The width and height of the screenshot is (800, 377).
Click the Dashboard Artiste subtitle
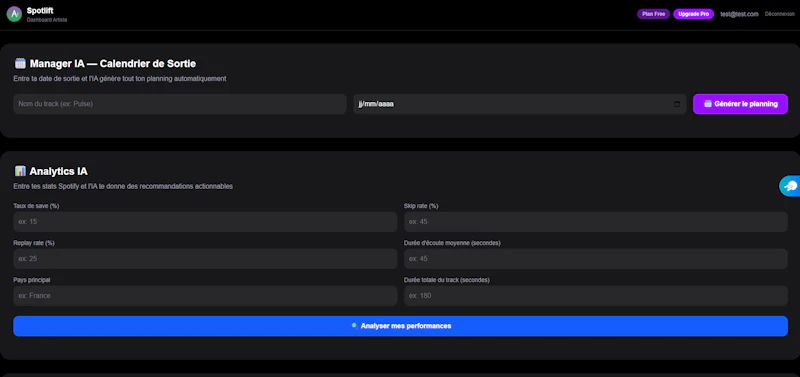[x=47, y=20]
